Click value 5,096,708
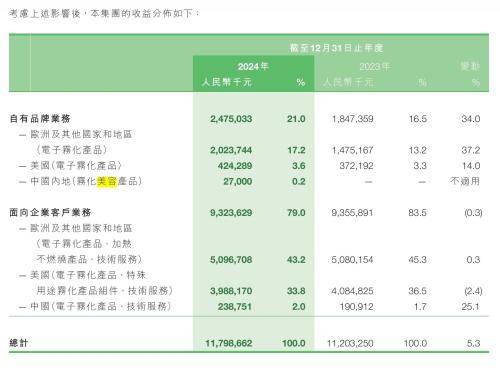The height and width of the screenshot is (368, 500). (x=231, y=260)
